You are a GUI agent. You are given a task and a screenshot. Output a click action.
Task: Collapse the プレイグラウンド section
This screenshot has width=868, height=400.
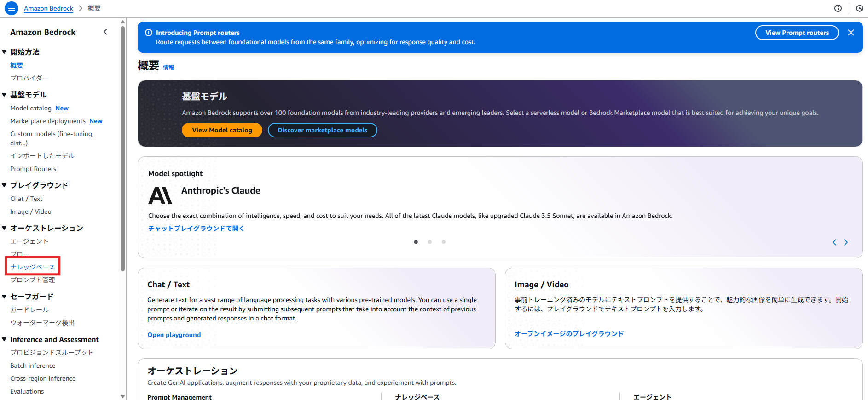click(4, 185)
